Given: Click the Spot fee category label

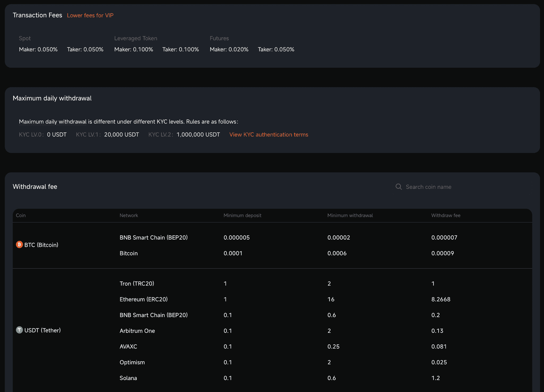Looking at the screenshot, I should 25,38.
